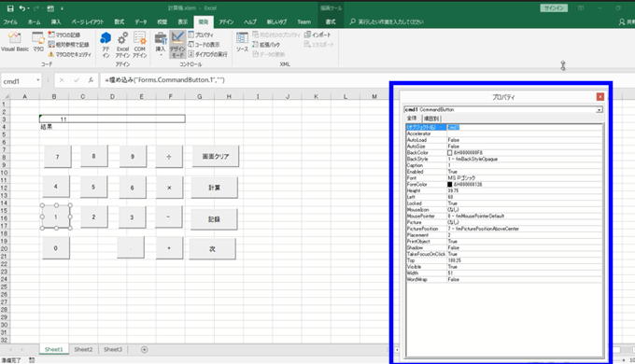Switch to Sheet2 tab

[x=83, y=349]
